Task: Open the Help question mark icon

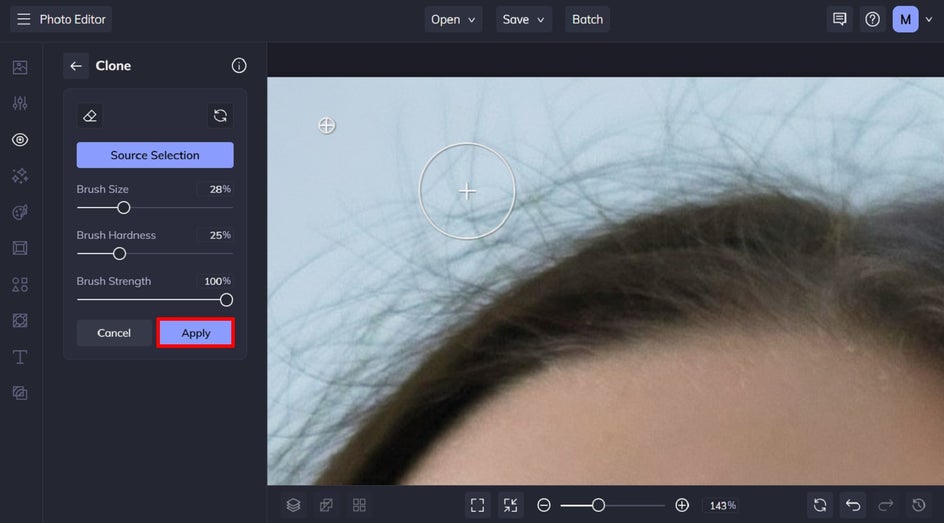Action: pyautogui.click(x=872, y=19)
